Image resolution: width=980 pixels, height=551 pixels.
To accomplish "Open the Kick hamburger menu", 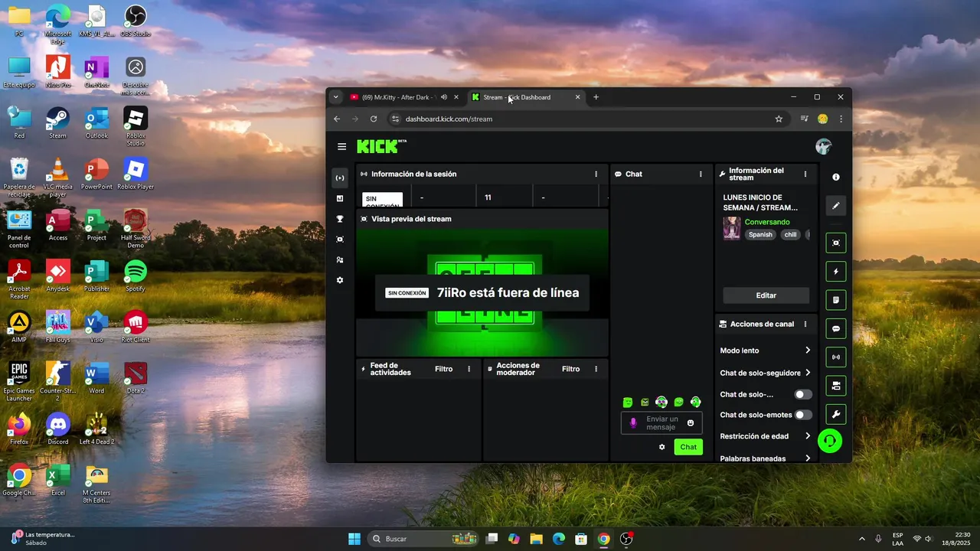I will (x=341, y=147).
